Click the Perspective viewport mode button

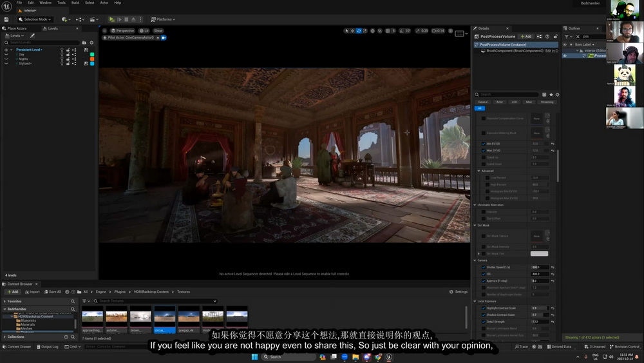coord(122,31)
